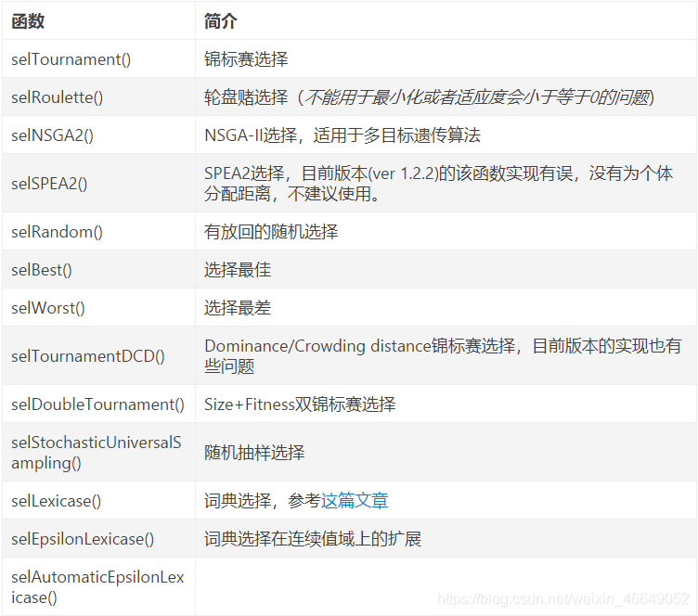Open the 这篇文章 link
Screen dimensions: 698x616
[x=355, y=501]
